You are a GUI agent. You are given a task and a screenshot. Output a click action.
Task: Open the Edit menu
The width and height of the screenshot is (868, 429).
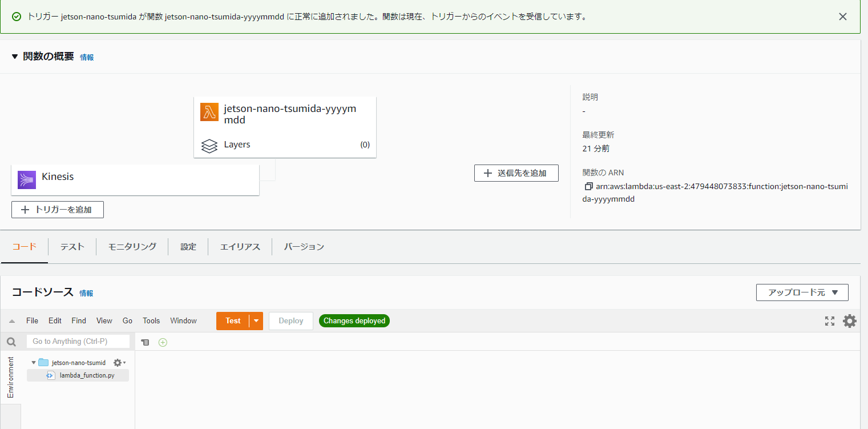pyautogui.click(x=55, y=320)
